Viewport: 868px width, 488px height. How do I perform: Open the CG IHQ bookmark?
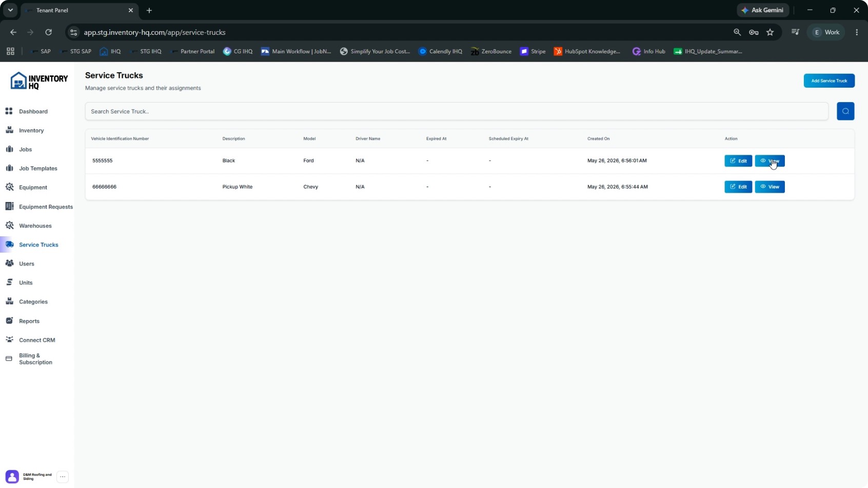[238, 51]
